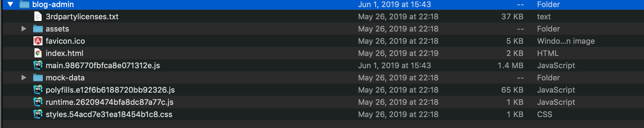This screenshot has width=644, height=128.
Task: Click the 3rdpartylicenses.txt document icon
Action: 38,16
